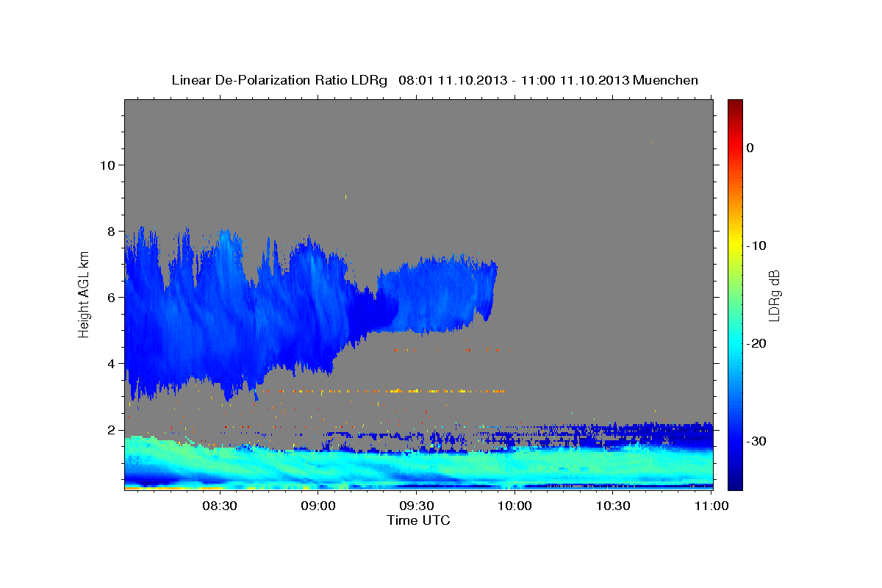Click the 10:00 time tick label
This screenshot has width=882, height=588.
pyautogui.click(x=514, y=506)
